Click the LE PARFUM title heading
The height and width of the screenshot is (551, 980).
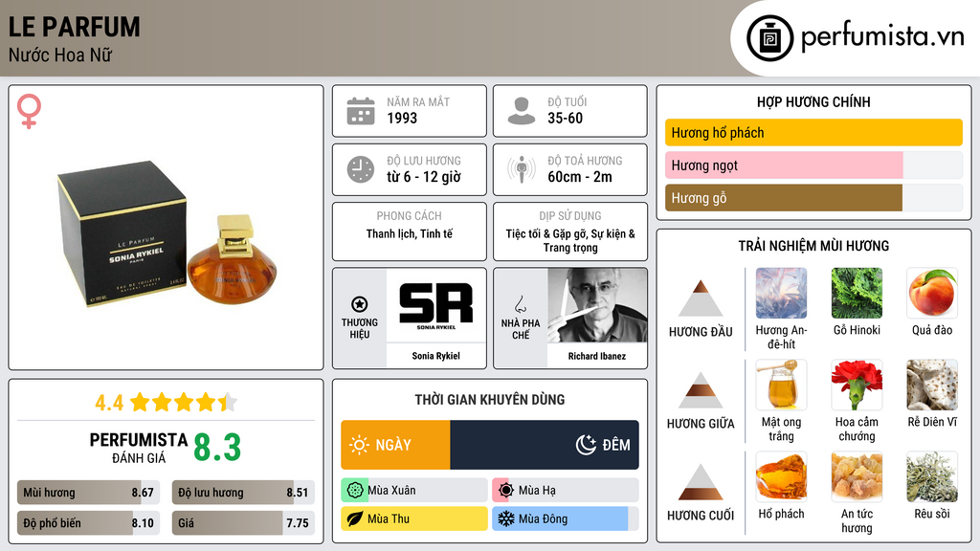[75, 27]
